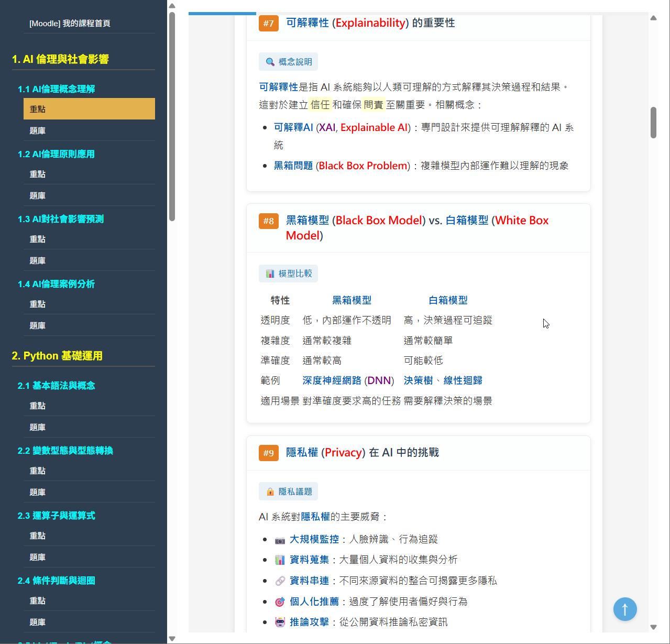Image resolution: width=670 pixels, height=644 pixels.
Task: Open 重點 under 1.4 AI倫理案例分析
Action: 89,304
